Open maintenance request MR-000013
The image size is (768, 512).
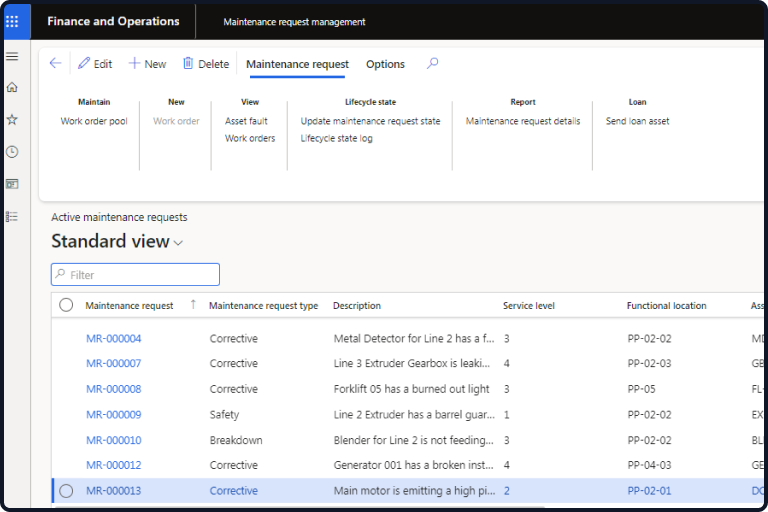point(114,490)
